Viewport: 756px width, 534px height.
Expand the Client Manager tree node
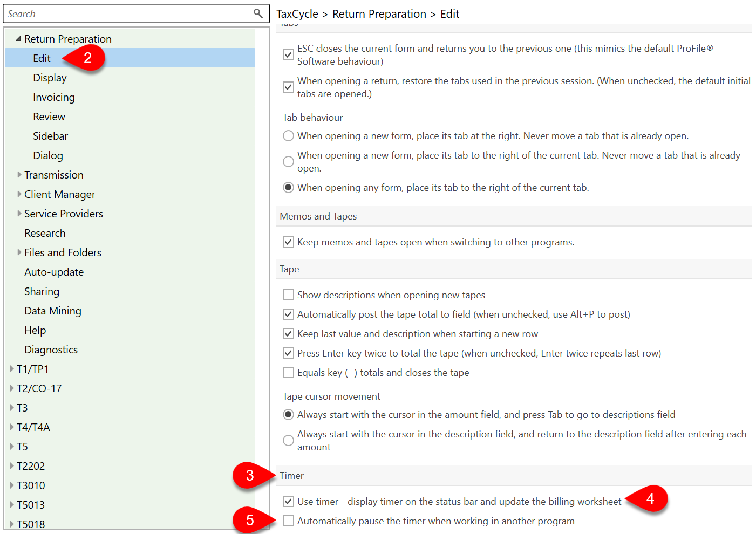(19, 194)
